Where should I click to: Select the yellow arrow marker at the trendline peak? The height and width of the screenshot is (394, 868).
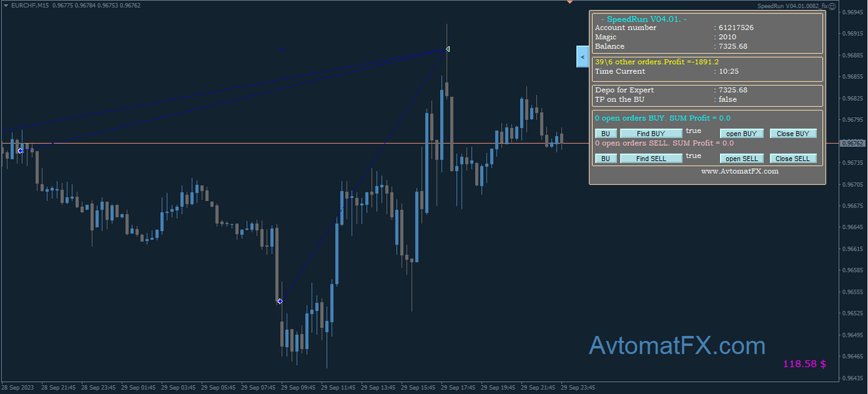(x=447, y=48)
